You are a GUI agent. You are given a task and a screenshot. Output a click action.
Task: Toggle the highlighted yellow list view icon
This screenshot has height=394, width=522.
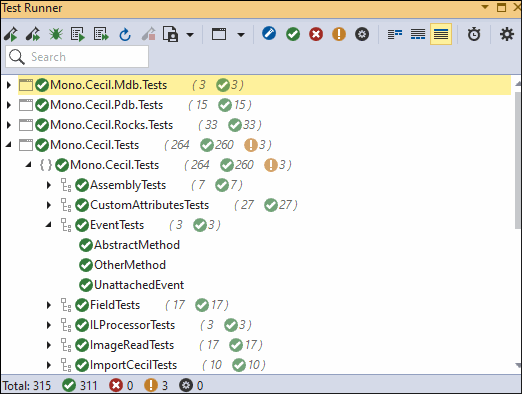point(441,34)
